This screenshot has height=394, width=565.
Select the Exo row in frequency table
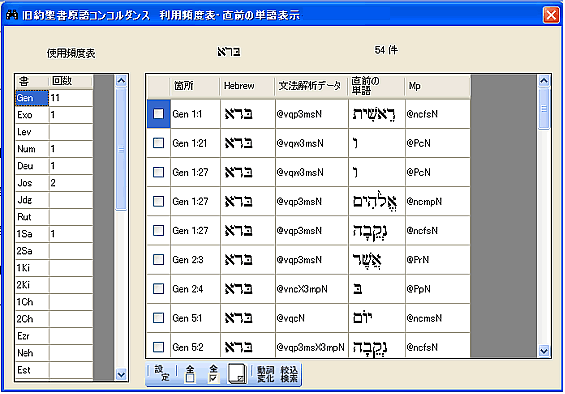(x=54, y=115)
